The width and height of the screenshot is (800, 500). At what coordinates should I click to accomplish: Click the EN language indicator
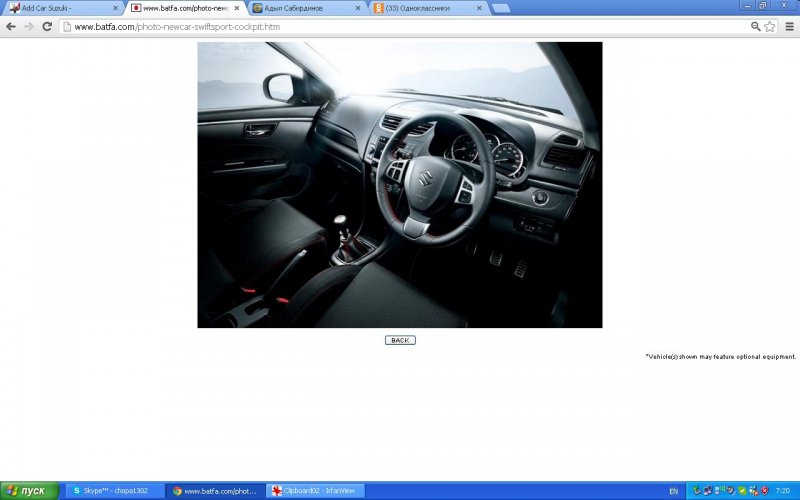coord(673,491)
